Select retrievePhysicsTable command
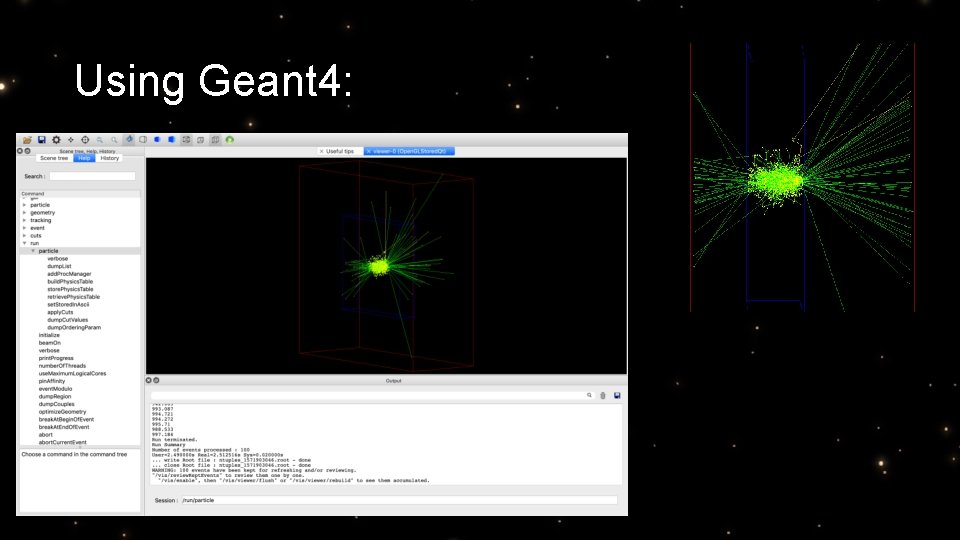Viewport: 960px width, 540px height. pos(73,297)
